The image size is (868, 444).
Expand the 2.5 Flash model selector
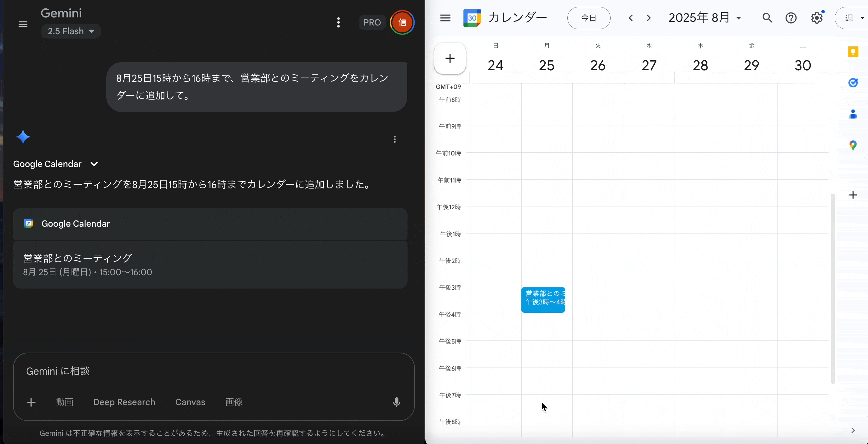click(x=71, y=31)
